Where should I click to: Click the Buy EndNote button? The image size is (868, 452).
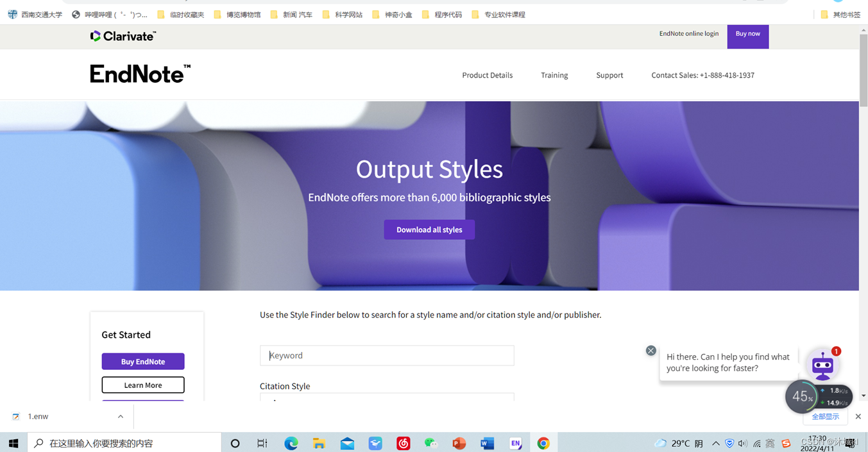point(143,362)
